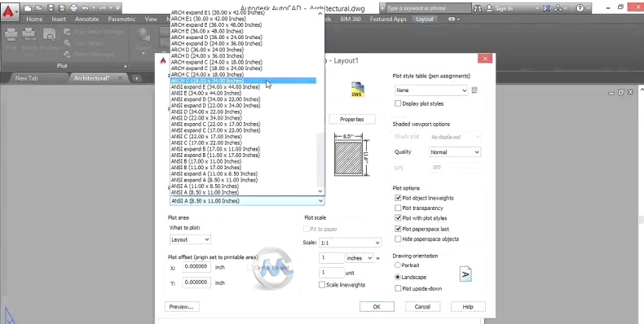Image resolution: width=644 pixels, height=324 pixels.
Task: Click the X plot offset input field
Action: click(x=196, y=267)
